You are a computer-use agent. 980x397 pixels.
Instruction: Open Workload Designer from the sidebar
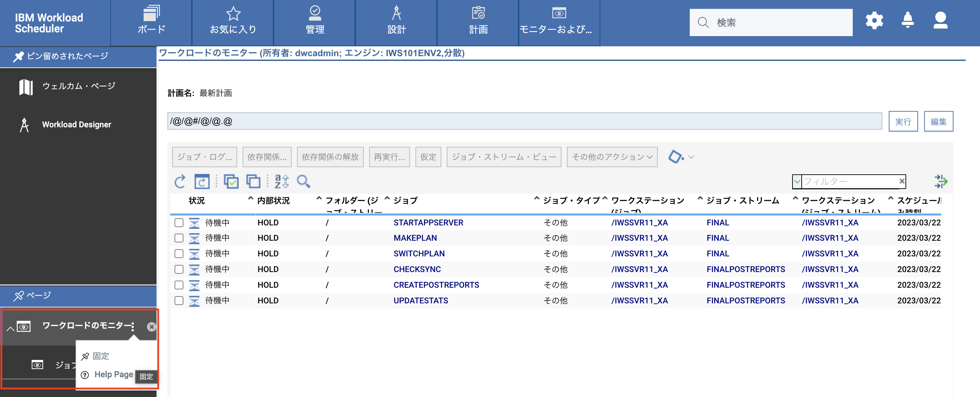click(x=77, y=124)
